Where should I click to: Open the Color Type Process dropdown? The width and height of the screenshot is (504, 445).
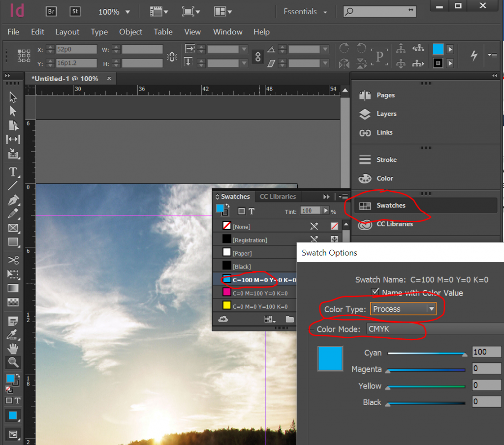[x=403, y=309]
